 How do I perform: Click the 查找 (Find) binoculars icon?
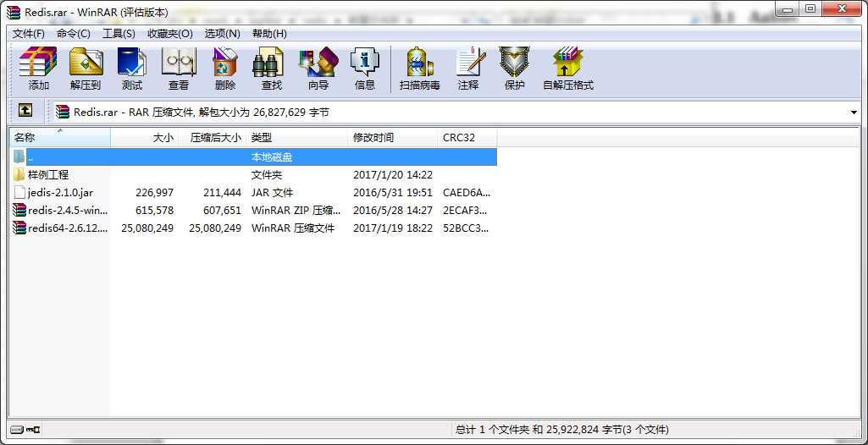268,62
